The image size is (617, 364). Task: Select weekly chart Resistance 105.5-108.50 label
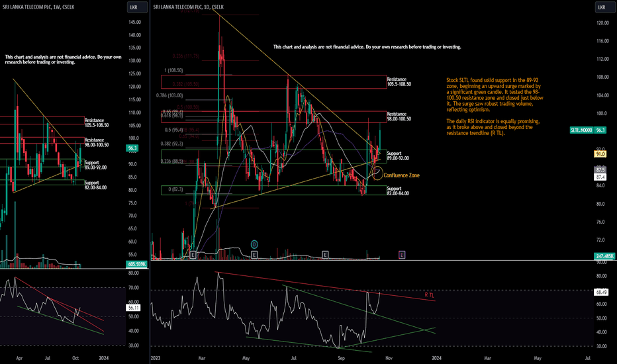(97, 123)
